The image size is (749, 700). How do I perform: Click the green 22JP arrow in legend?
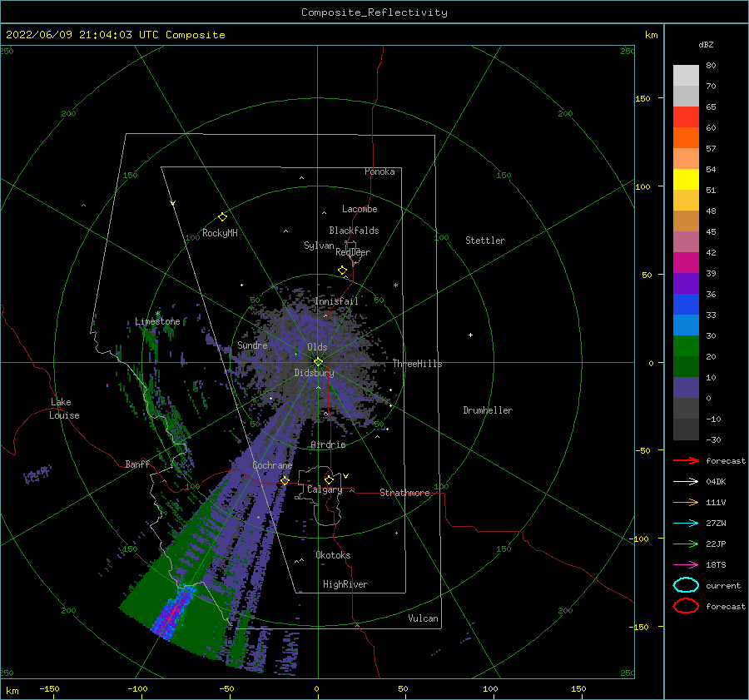point(686,544)
